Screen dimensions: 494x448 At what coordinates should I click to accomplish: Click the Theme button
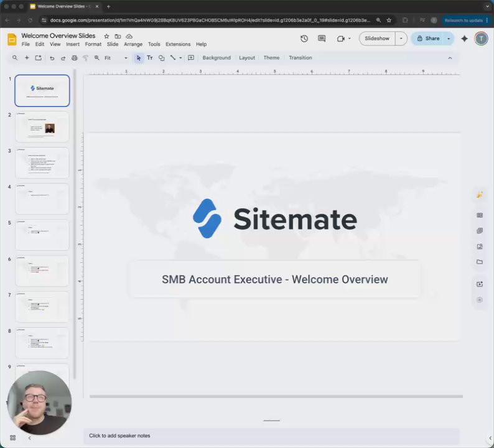click(x=271, y=58)
